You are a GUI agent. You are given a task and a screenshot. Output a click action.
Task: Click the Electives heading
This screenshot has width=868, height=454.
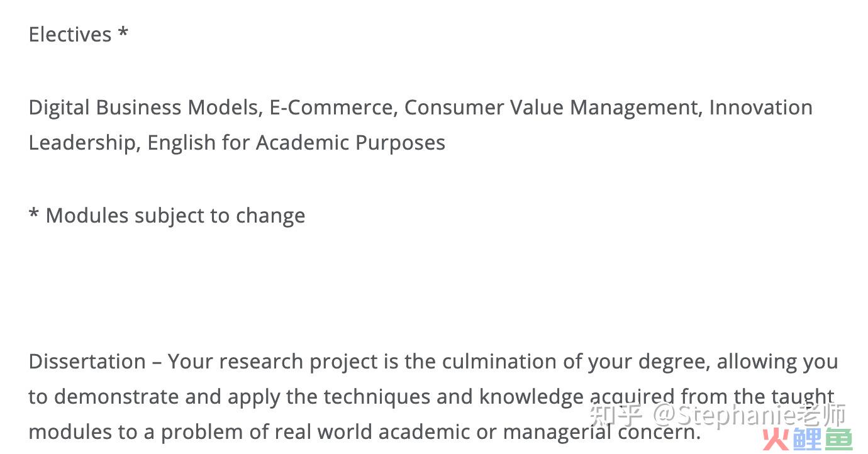[70, 34]
